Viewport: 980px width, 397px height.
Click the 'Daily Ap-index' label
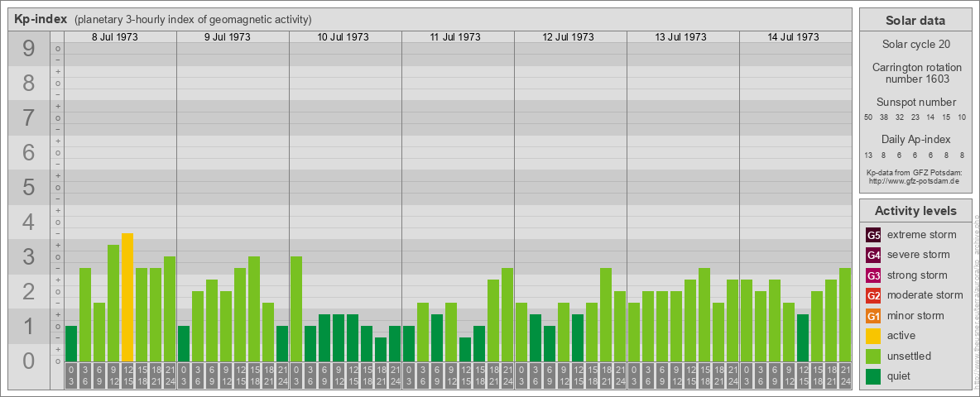(x=915, y=139)
